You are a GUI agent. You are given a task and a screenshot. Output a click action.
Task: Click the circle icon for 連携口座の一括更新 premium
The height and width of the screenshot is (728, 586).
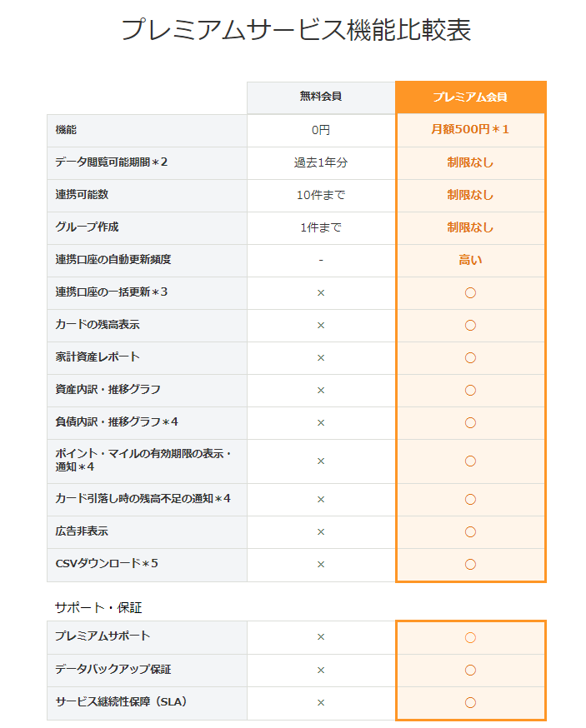click(470, 293)
